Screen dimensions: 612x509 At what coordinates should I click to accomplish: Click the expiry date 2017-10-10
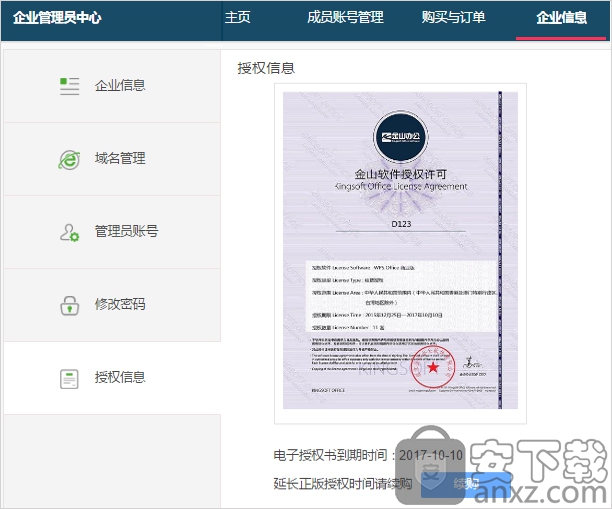431,455
